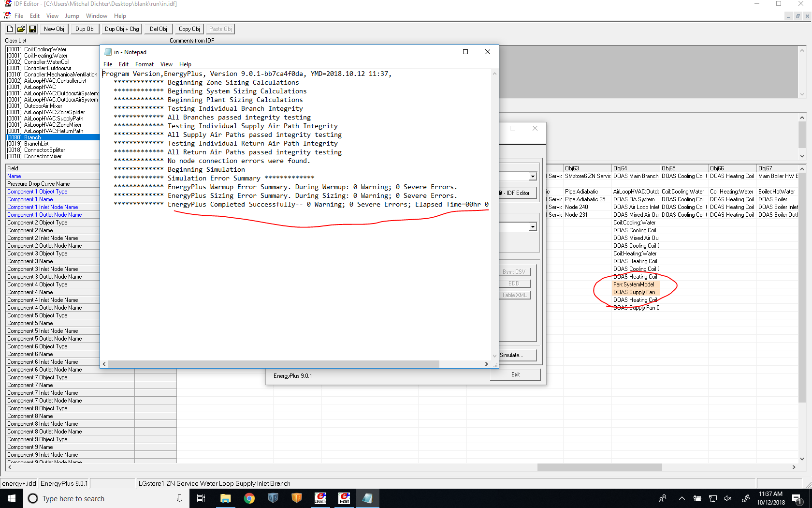
Task: Select Branch in the Class List
Action: click(x=52, y=137)
